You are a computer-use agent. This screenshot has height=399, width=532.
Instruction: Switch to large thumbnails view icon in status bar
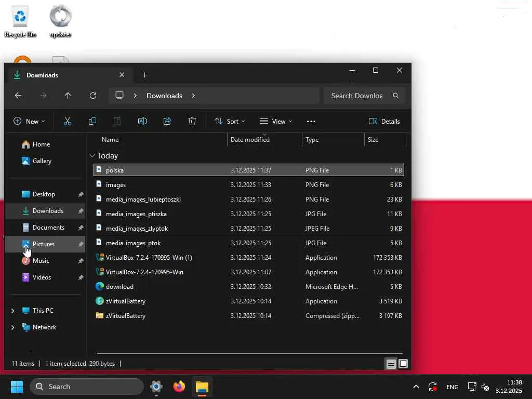(x=403, y=364)
